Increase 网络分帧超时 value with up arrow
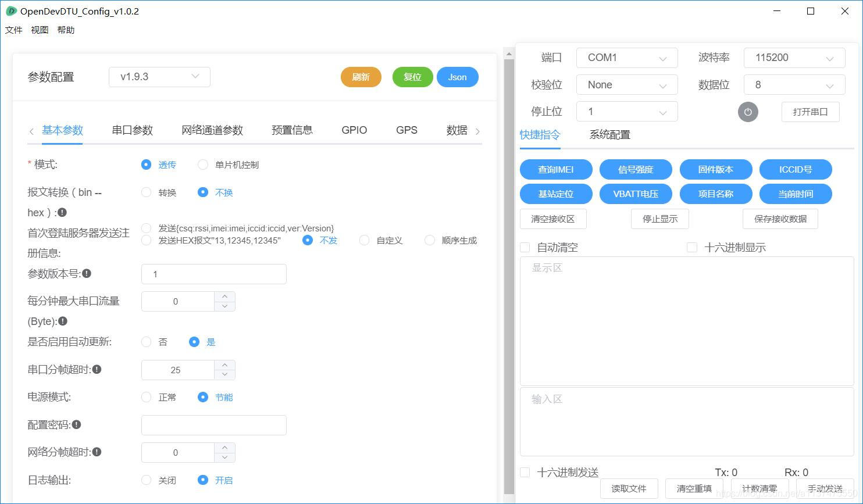Viewport: 863px width, 504px height. [224, 448]
